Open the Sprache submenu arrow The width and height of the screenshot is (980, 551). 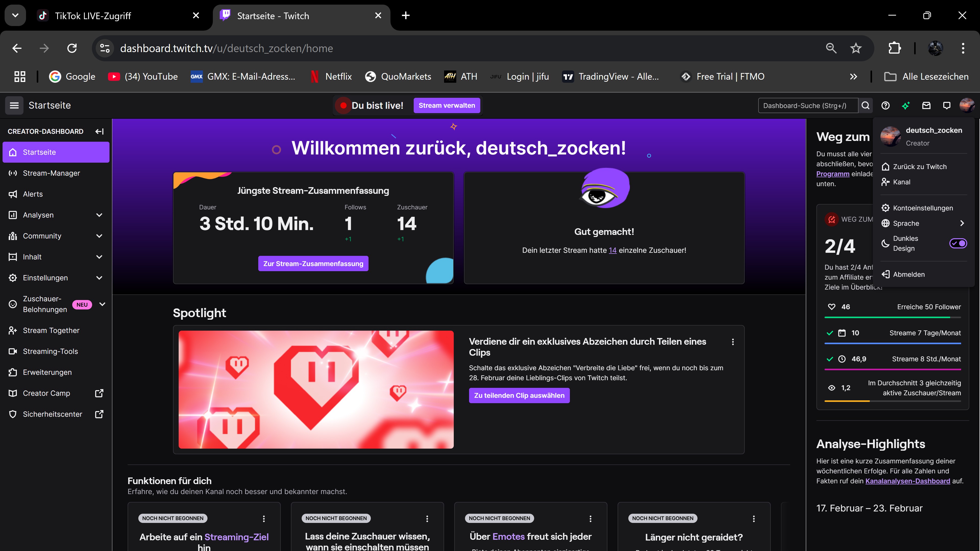pyautogui.click(x=962, y=223)
